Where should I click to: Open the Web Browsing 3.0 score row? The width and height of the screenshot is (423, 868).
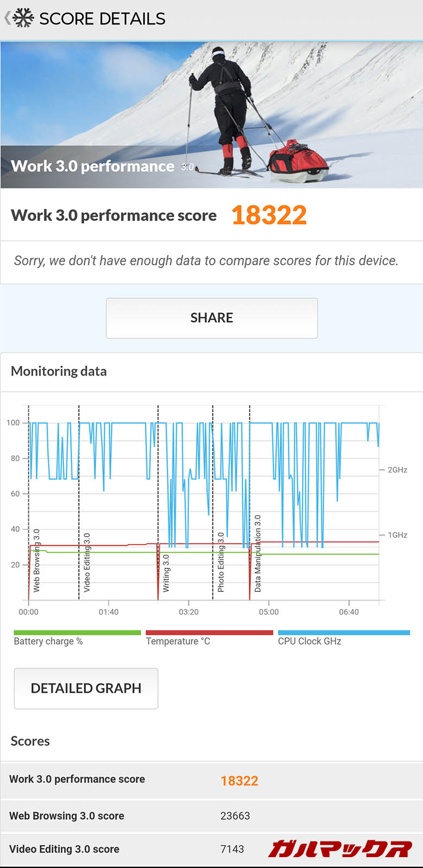[211, 815]
